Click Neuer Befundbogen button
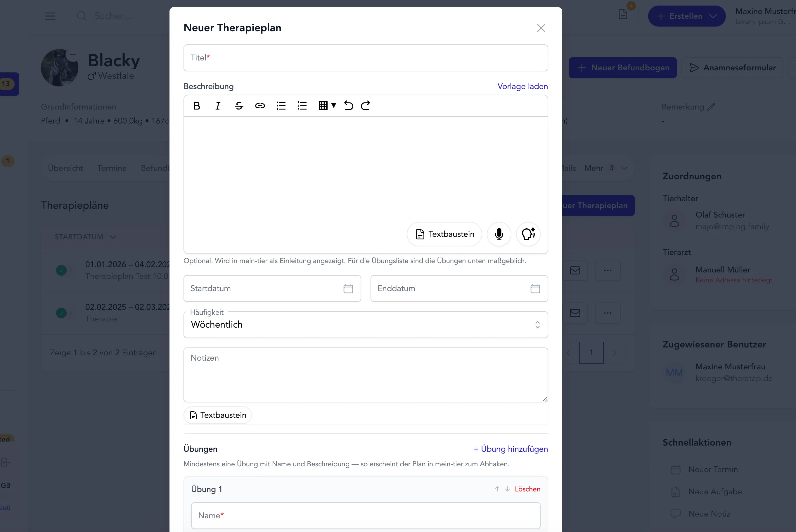 click(622, 68)
